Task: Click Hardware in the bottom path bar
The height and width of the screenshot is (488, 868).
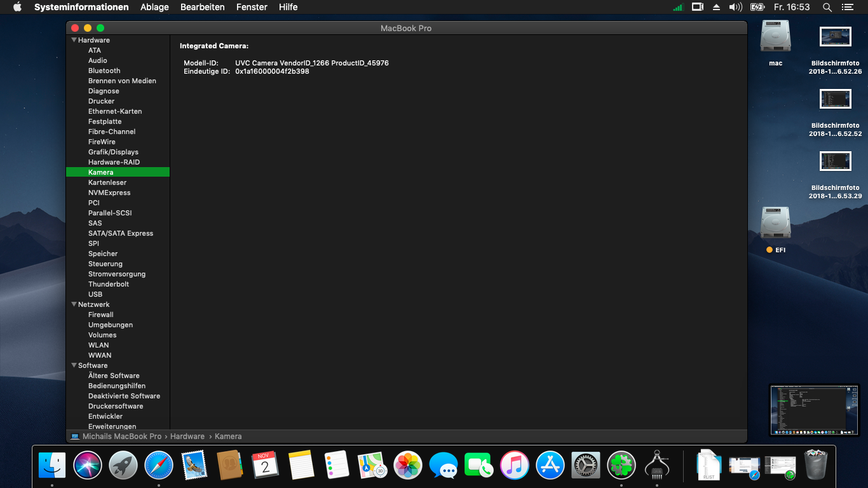Action: 187,437
